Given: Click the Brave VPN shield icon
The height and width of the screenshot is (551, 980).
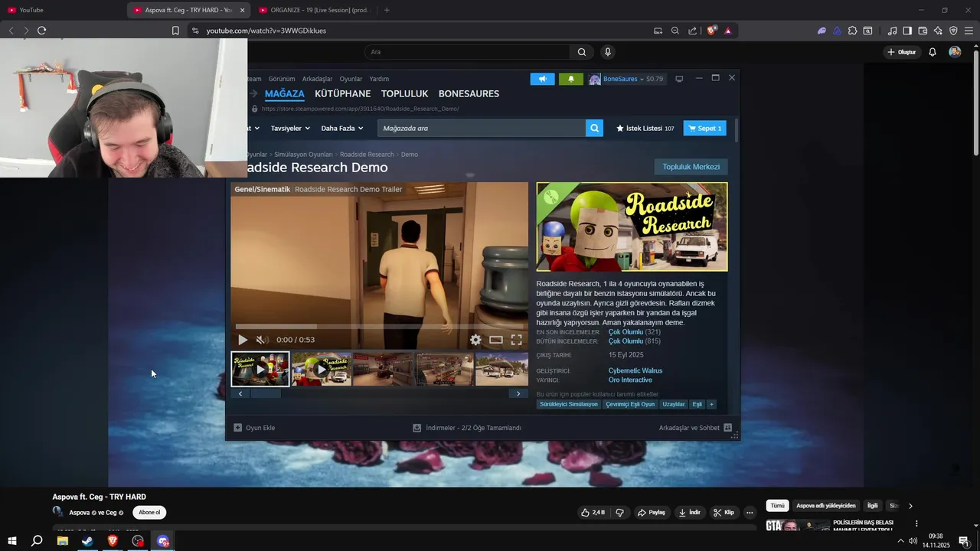Looking at the screenshot, I should point(953,31).
